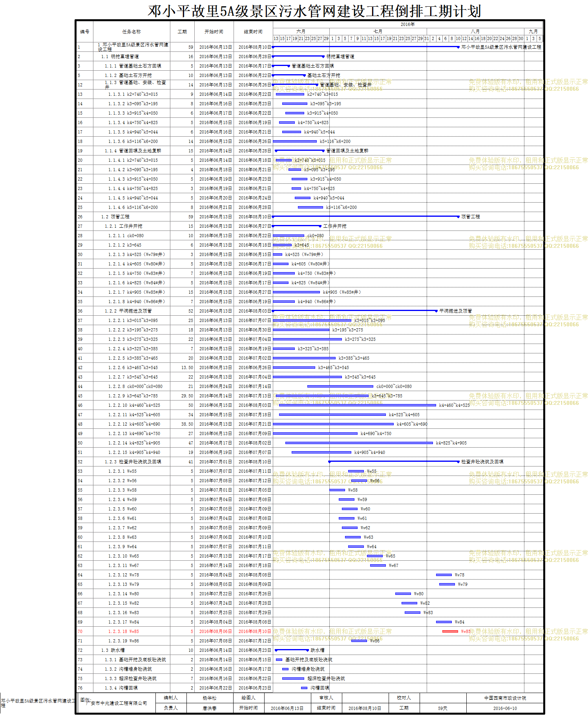This screenshot has width=588, height=717.
Task: Click the 2016年 timescale header
Action: click(x=408, y=24)
